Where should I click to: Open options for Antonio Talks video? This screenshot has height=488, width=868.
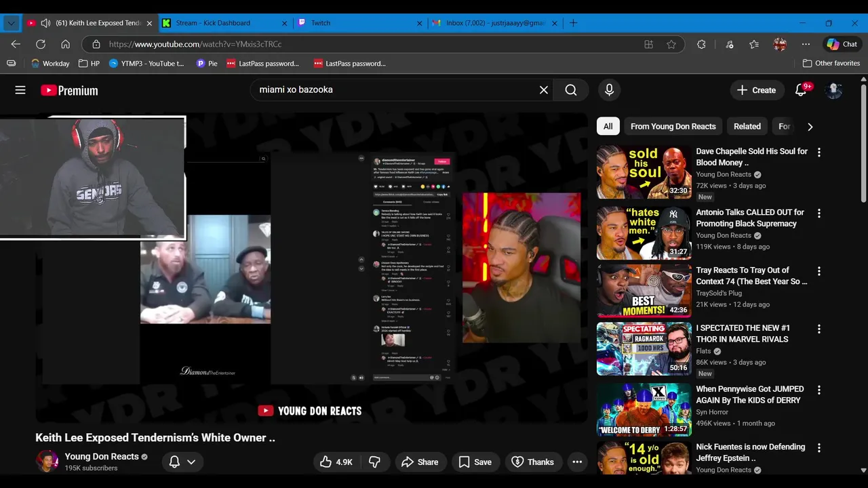click(818, 213)
